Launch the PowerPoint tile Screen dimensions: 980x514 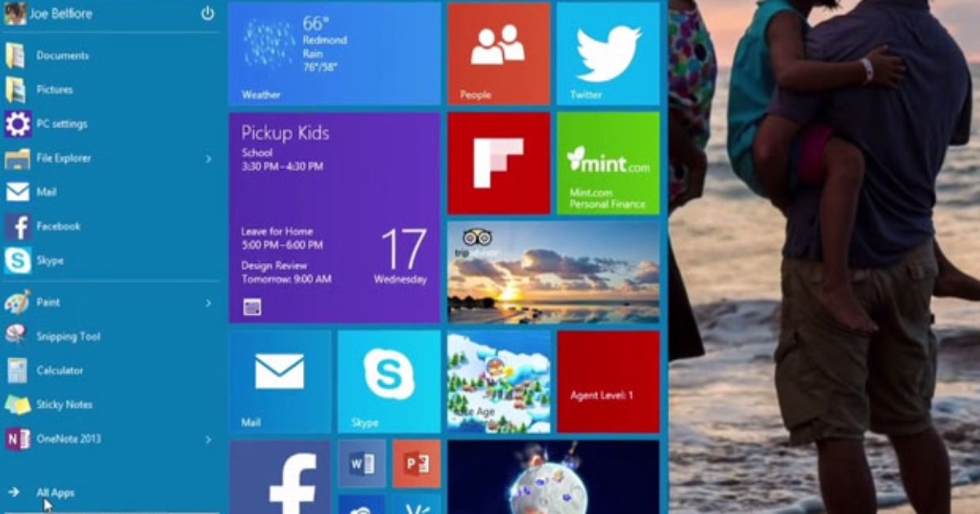pyautogui.click(x=415, y=463)
